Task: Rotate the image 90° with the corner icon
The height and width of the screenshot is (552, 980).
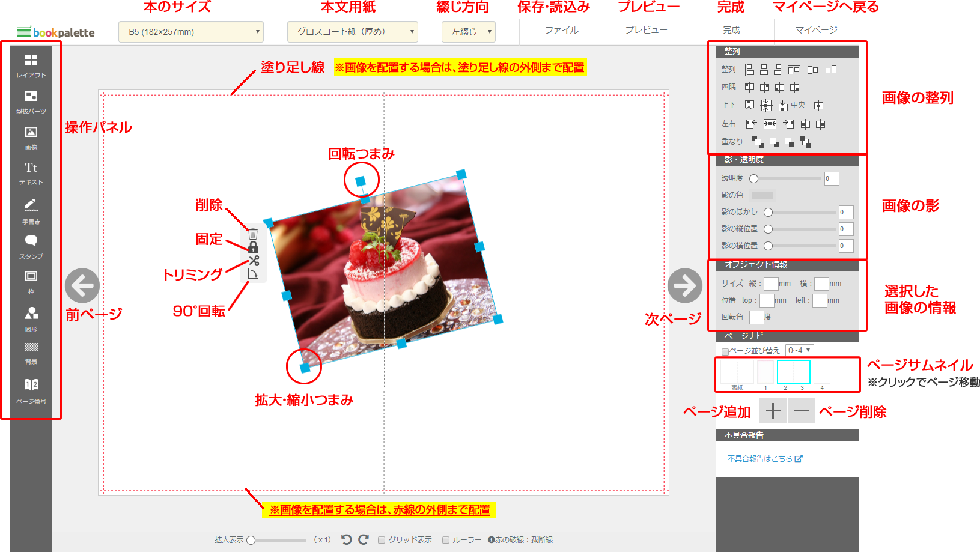Action: pos(253,274)
